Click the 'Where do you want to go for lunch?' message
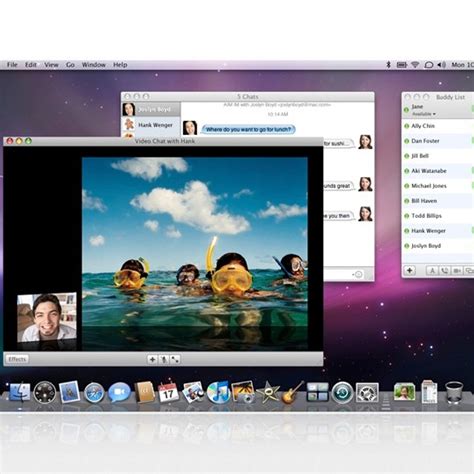Image resolution: width=474 pixels, height=474 pixels. (248, 129)
